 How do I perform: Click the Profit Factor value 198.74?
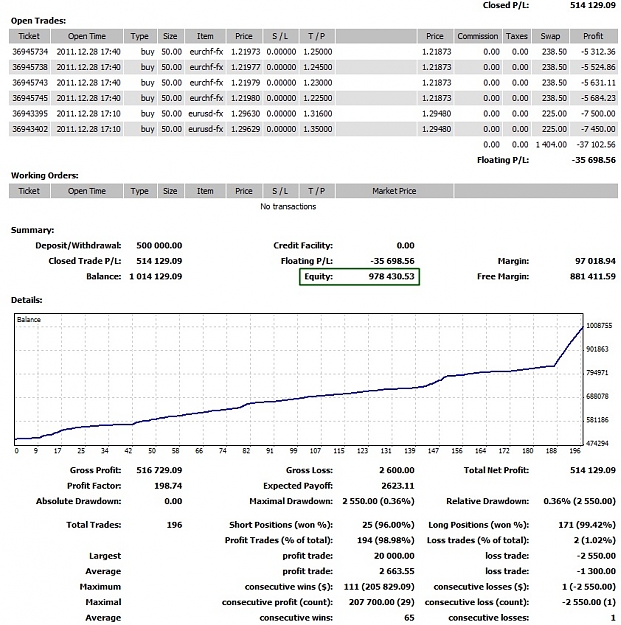coord(168,486)
